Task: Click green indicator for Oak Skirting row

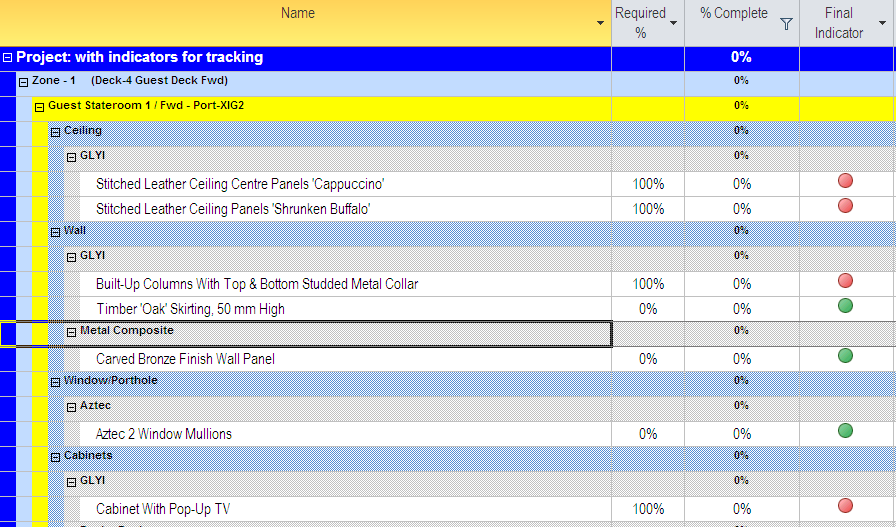Action: pos(845,306)
